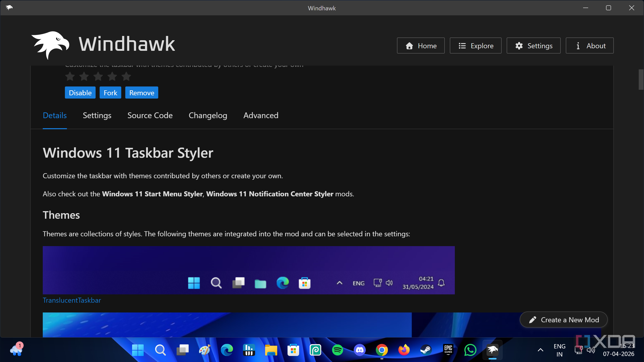Open File Explorer from taskbar
The height and width of the screenshot is (362, 644).
271,350
